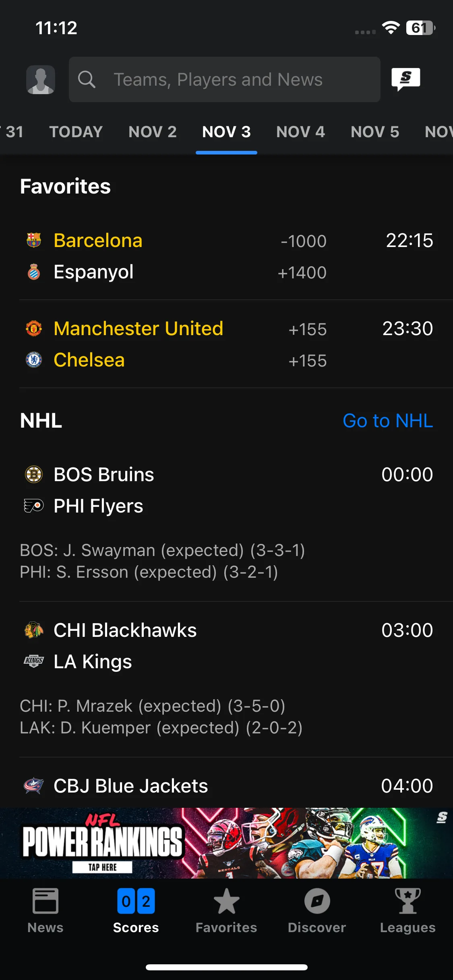Open the News tab icon
This screenshot has height=980, width=453.
tap(46, 901)
